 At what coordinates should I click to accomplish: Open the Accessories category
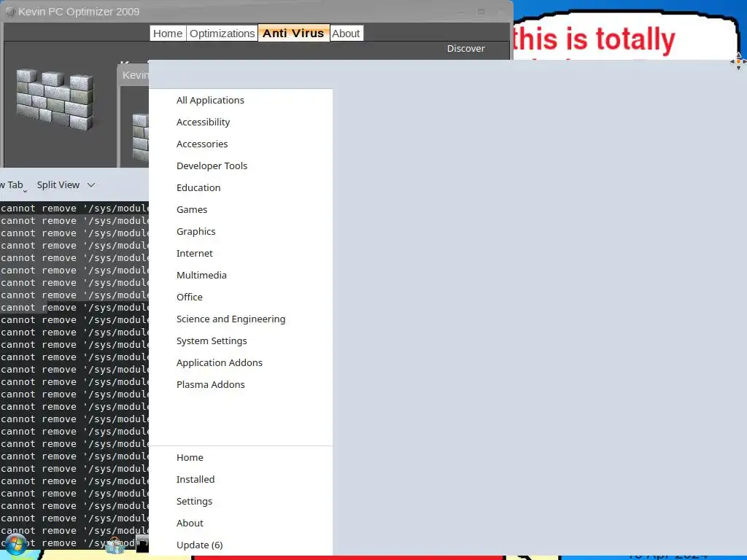pyautogui.click(x=241, y=144)
